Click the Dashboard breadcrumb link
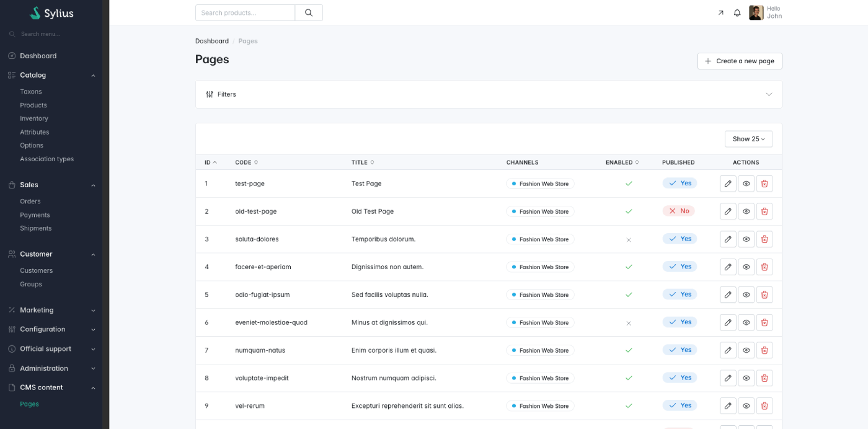The image size is (868, 429). 212,41
